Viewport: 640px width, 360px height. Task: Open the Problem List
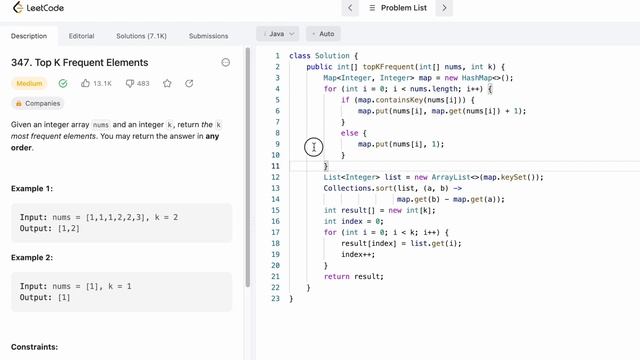398,8
